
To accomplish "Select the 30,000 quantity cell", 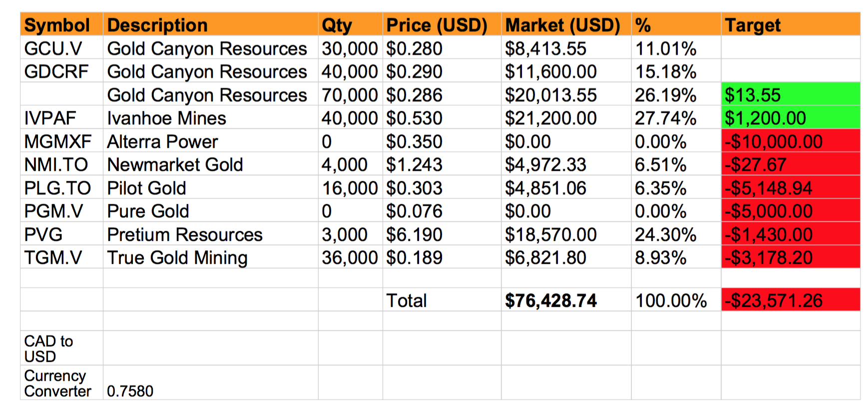I will (350, 47).
